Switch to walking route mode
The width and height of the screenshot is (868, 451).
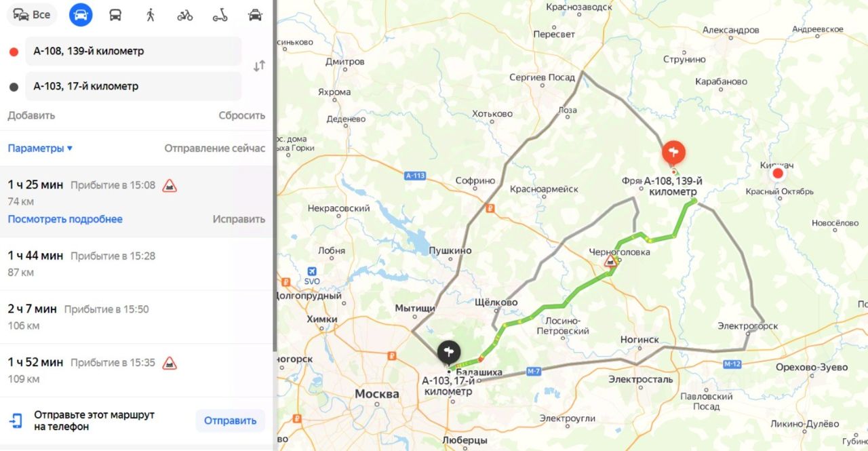[150, 15]
